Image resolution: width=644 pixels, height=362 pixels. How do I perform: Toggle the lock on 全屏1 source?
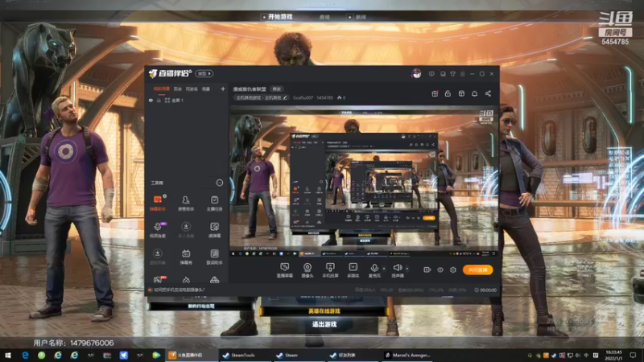[x=159, y=100]
